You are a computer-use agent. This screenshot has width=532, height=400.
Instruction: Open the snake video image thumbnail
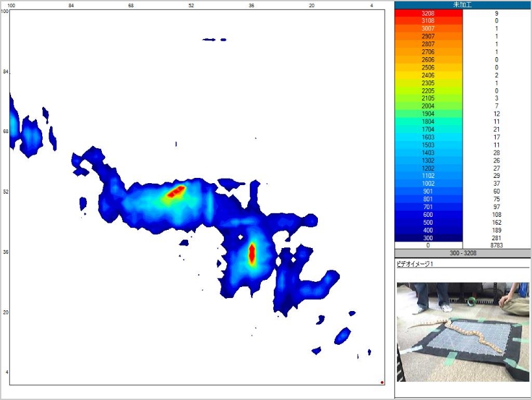(463, 332)
